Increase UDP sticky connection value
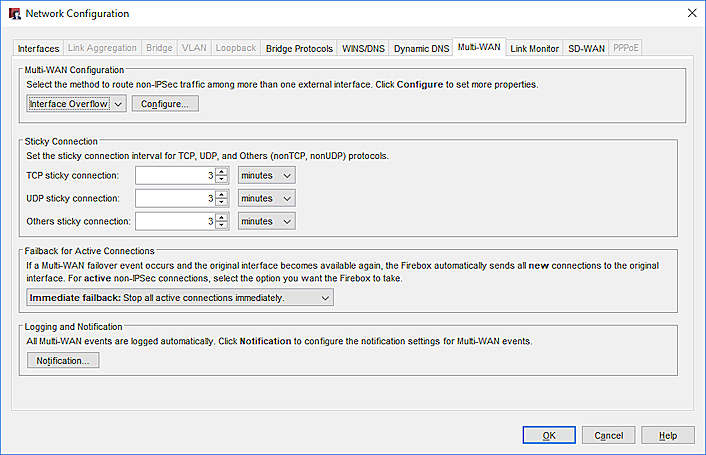706x455 pixels. pyautogui.click(x=222, y=194)
